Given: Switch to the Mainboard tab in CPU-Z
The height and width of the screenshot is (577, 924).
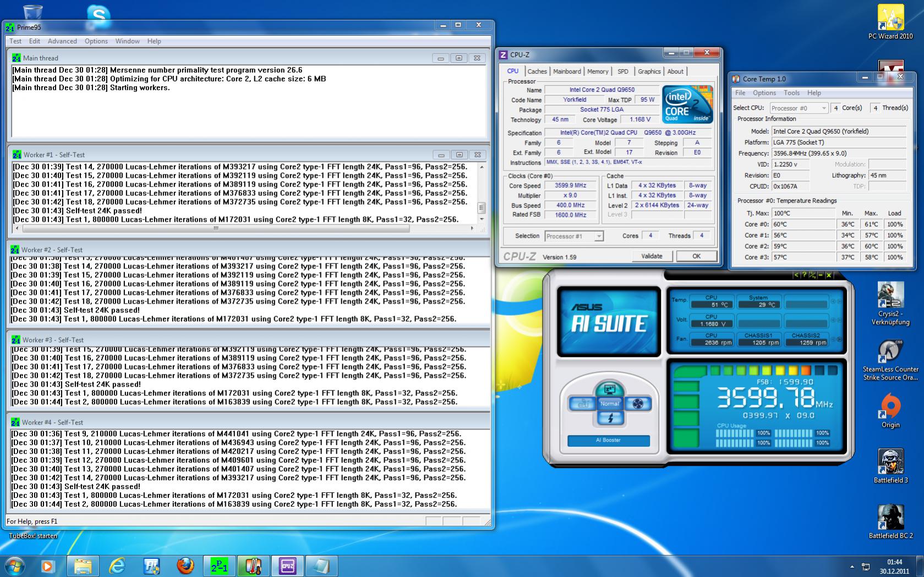Looking at the screenshot, I should click(x=567, y=72).
